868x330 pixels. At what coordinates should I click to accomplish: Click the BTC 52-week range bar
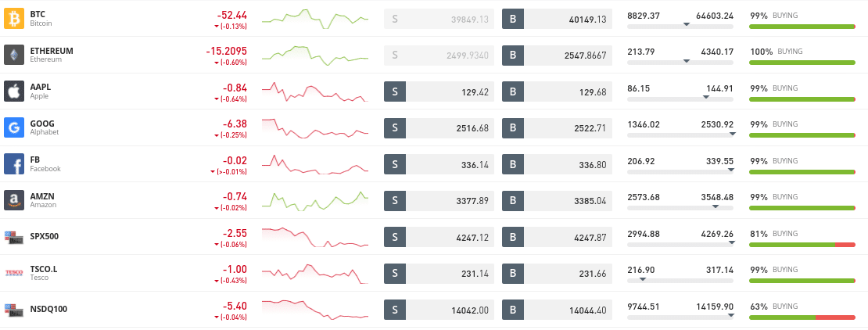point(680,26)
